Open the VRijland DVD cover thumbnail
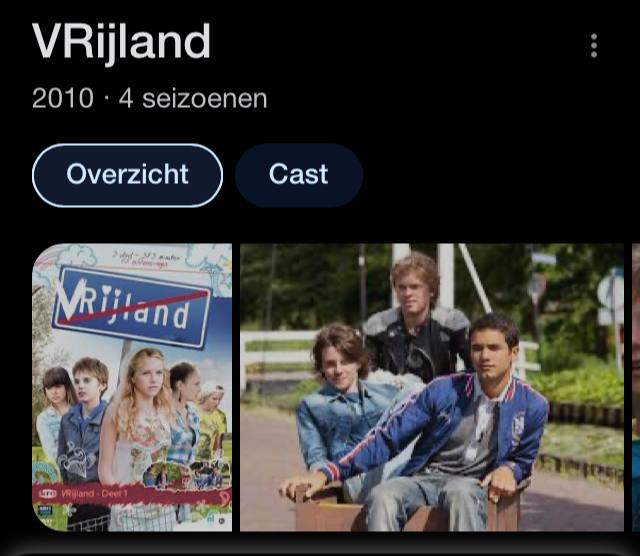 (132, 387)
